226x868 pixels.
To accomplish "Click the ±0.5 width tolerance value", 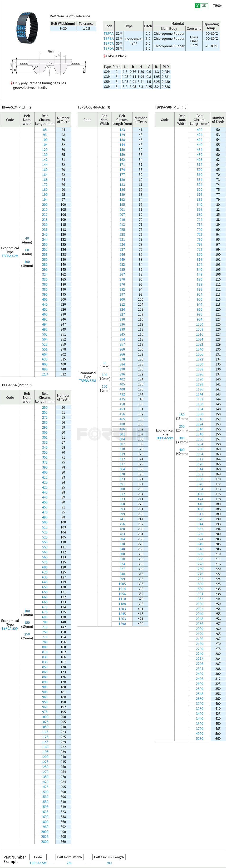I will point(86,29).
